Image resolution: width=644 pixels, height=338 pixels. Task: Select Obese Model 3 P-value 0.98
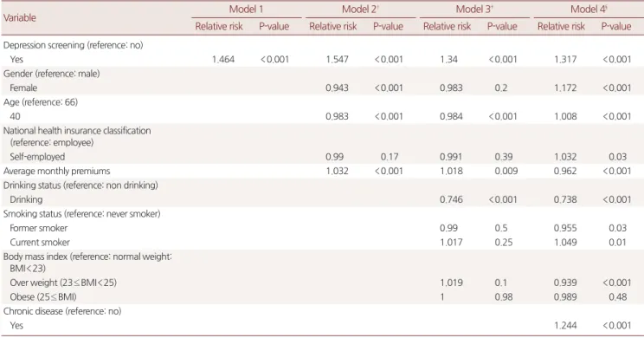pos(504,297)
